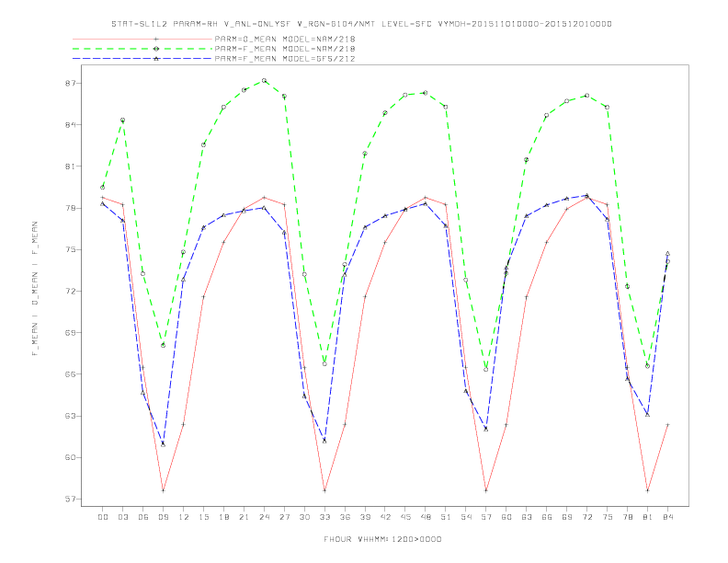Click x-axis tick label 57
This screenshot has width=728, height=563.
[486, 517]
